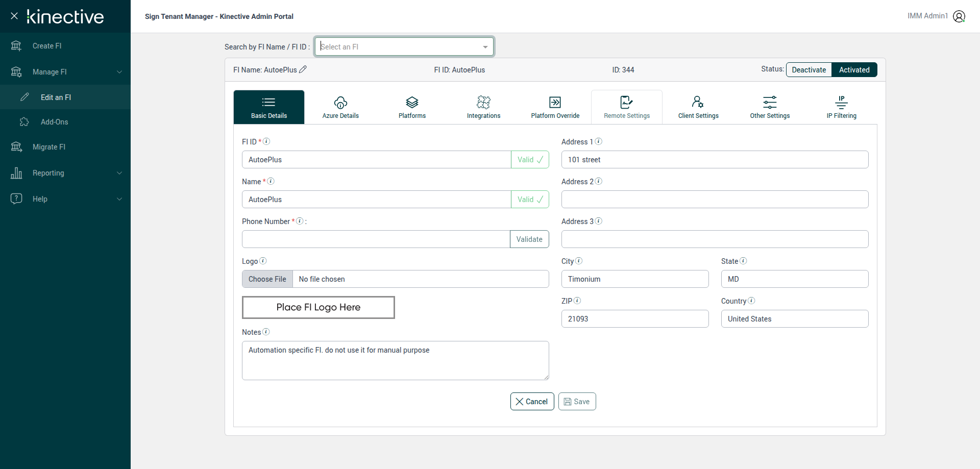Click the Help question mark icon
The image size is (980, 469).
point(16,199)
